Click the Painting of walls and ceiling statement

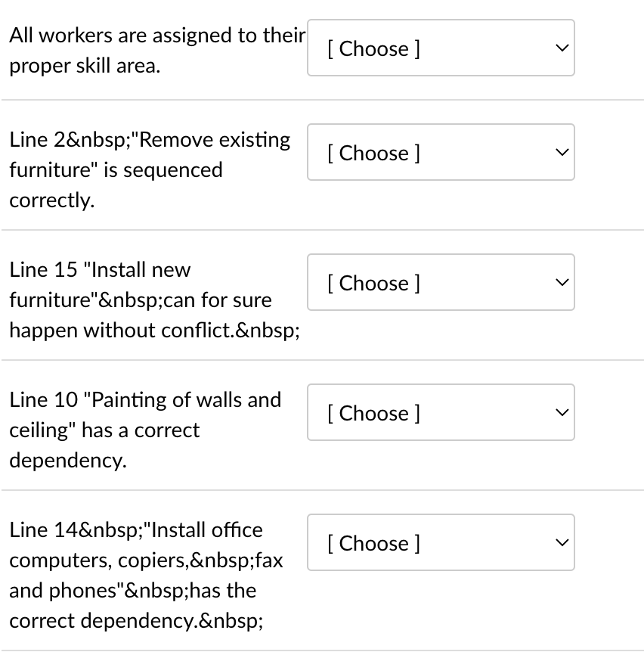point(145,430)
